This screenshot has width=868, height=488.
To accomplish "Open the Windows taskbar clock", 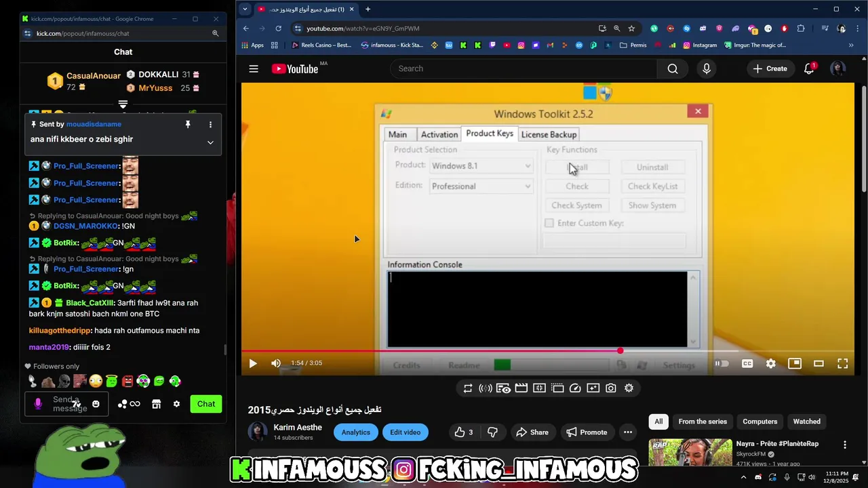I will tap(837, 477).
